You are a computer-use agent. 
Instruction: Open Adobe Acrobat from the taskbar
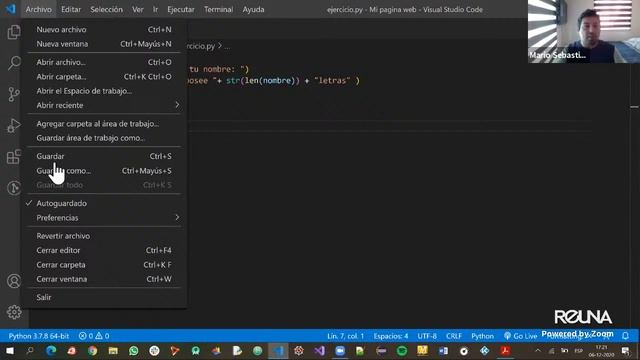point(505,351)
